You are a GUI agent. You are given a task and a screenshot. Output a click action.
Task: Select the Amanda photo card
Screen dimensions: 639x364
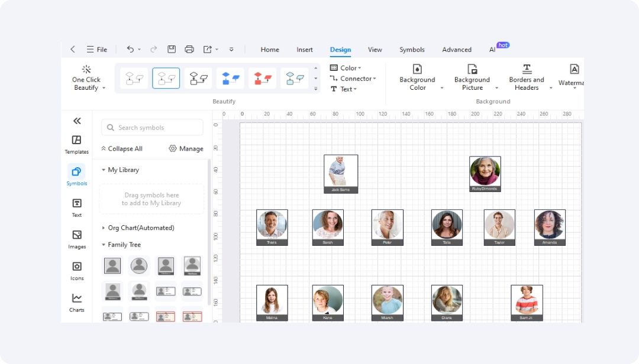(x=550, y=227)
